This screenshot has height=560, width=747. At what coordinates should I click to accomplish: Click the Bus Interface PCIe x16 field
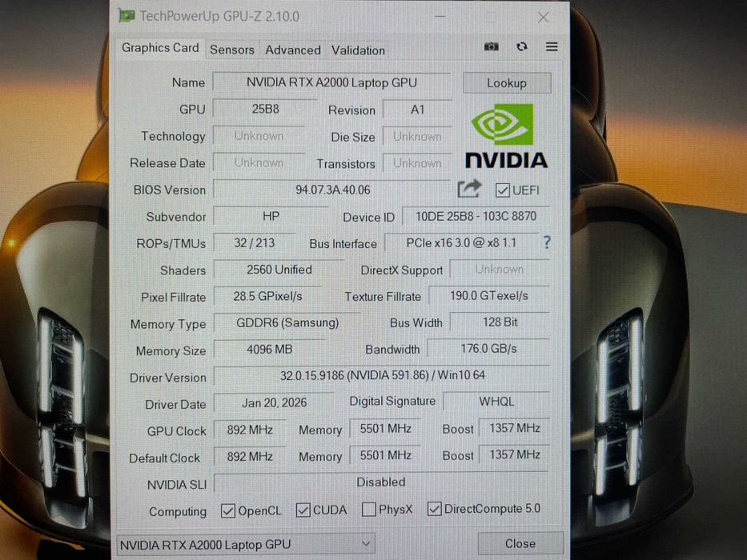[x=461, y=243]
